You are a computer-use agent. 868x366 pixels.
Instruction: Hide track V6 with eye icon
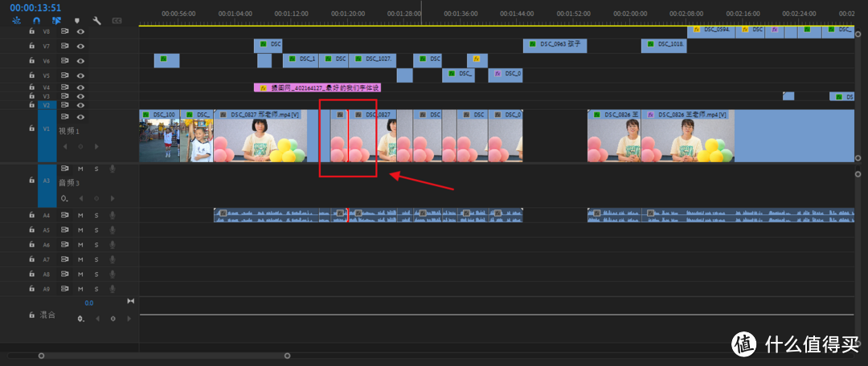pos(81,61)
